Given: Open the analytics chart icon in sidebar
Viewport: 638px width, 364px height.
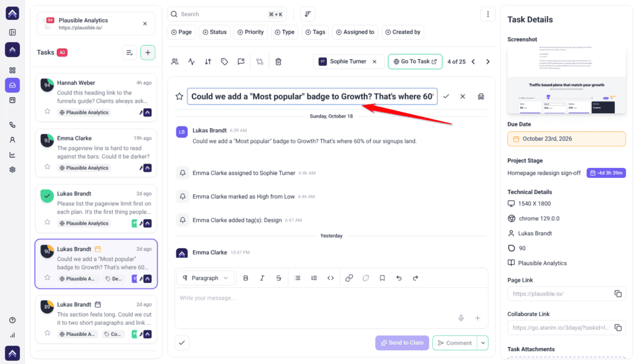Looking at the screenshot, I should tap(12, 155).
